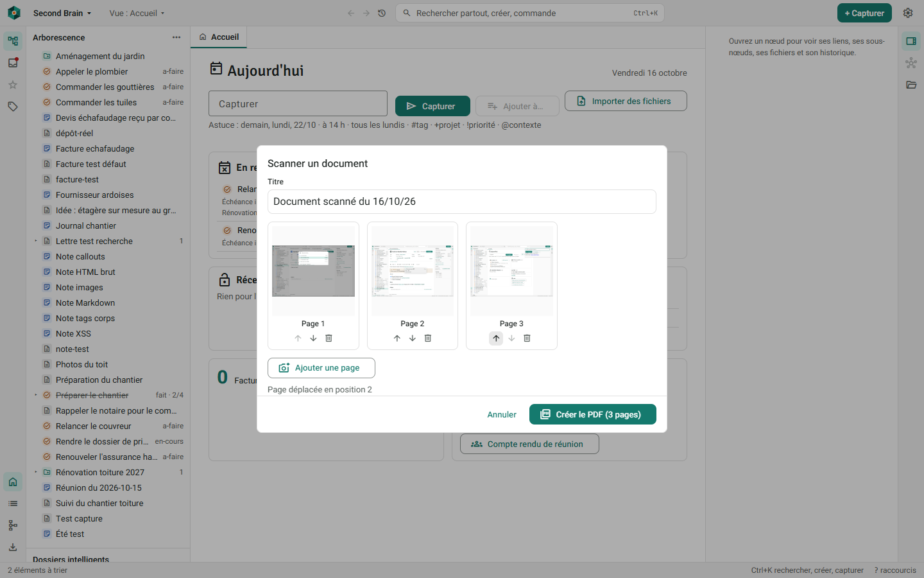924x578 pixels.
Task: Open the Arborescence more options menu
Action: tap(176, 37)
